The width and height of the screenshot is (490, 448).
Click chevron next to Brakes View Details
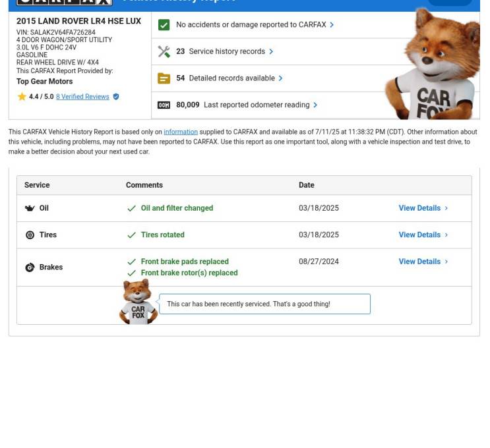446,262
